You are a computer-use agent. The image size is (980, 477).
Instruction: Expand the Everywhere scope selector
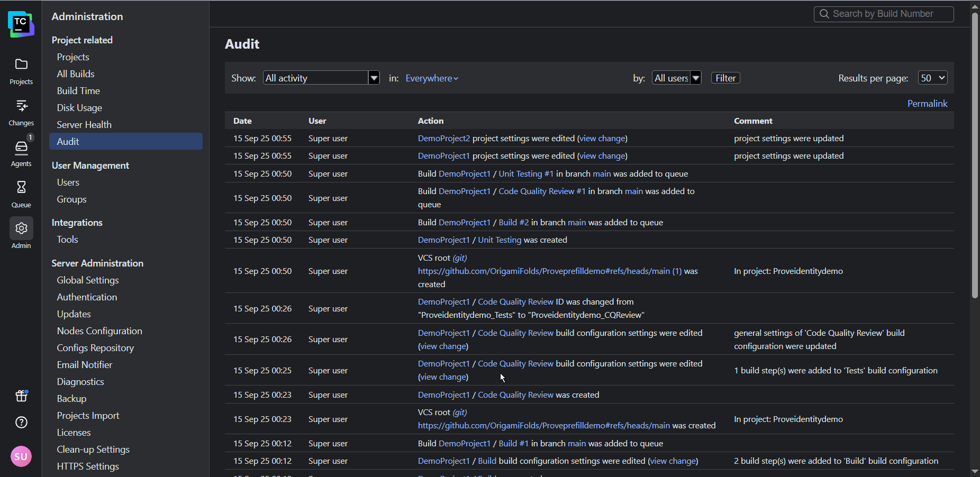(x=431, y=78)
